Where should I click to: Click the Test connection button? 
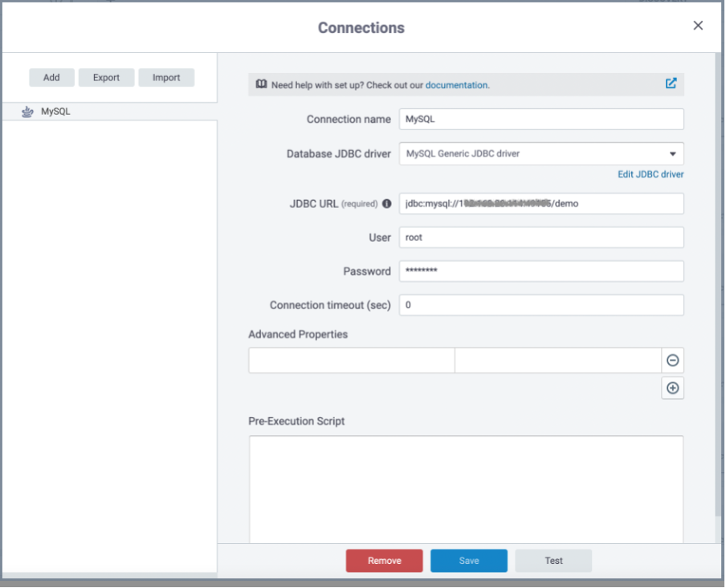[553, 561]
